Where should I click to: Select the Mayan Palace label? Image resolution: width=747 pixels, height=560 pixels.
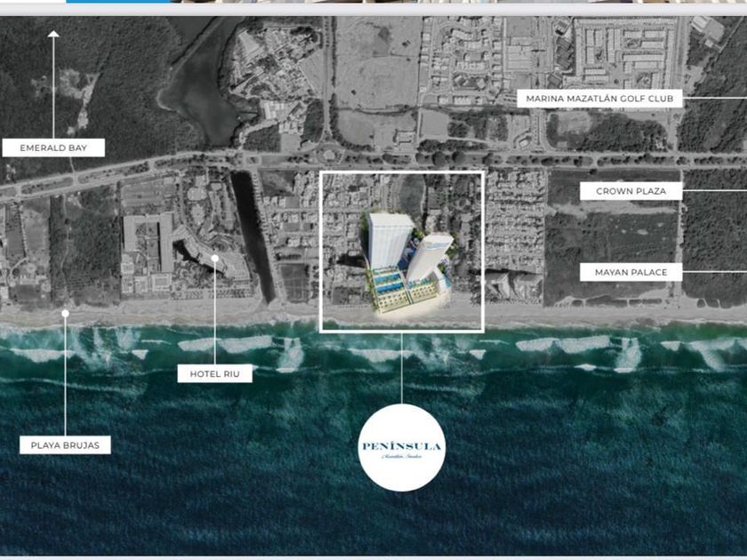click(631, 272)
